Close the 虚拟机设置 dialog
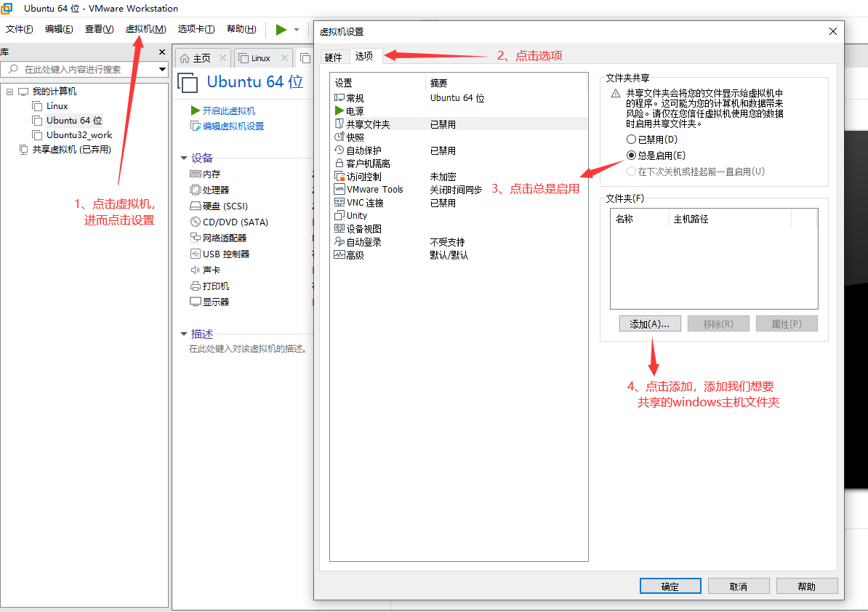 pyautogui.click(x=832, y=31)
